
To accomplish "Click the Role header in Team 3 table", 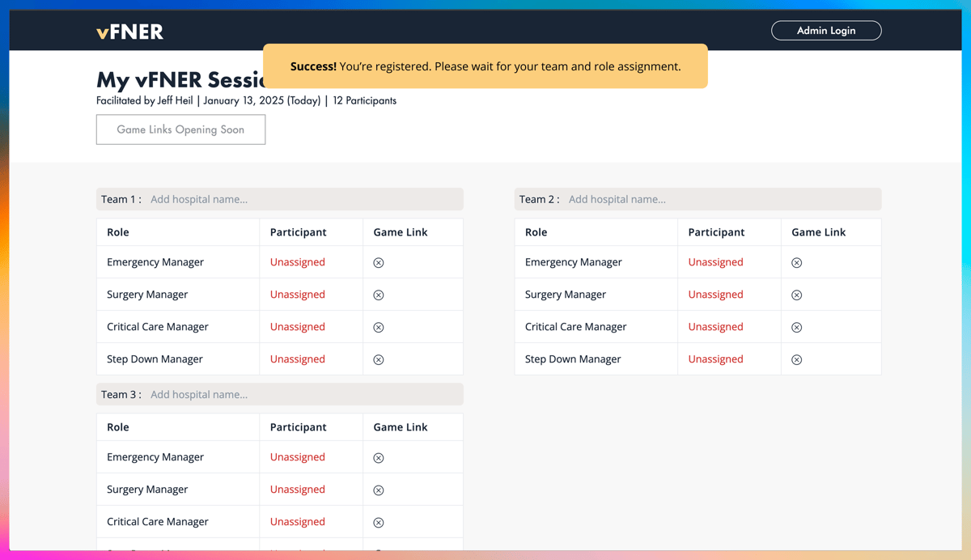I will point(118,427).
